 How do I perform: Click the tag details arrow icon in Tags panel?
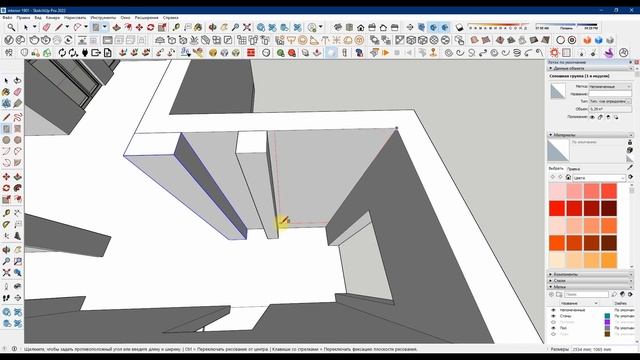[631, 294]
